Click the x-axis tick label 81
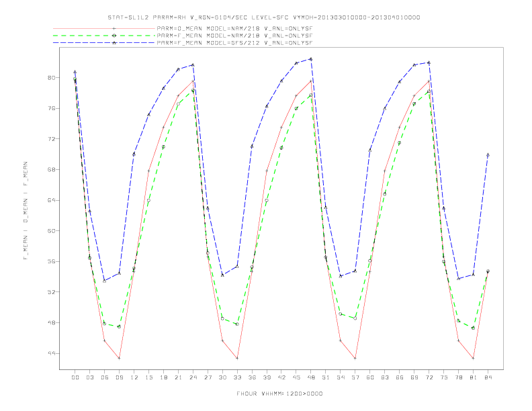This screenshot has width=532, height=411. click(x=474, y=377)
